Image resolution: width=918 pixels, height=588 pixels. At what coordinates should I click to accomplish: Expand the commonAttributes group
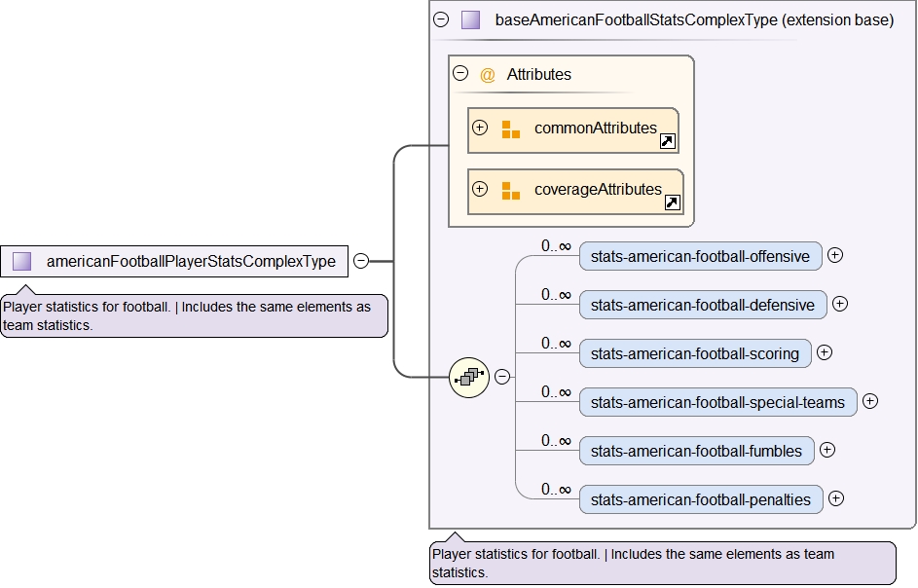point(480,129)
